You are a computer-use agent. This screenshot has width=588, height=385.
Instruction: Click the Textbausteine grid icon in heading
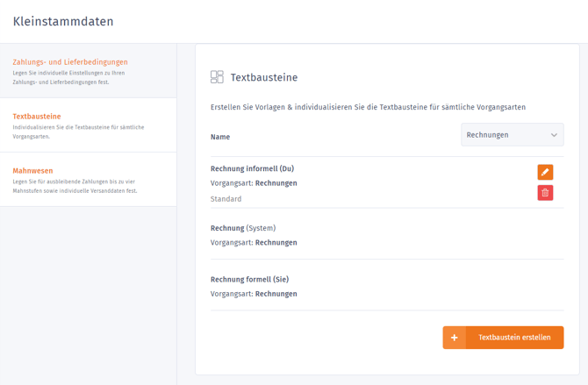tap(217, 77)
